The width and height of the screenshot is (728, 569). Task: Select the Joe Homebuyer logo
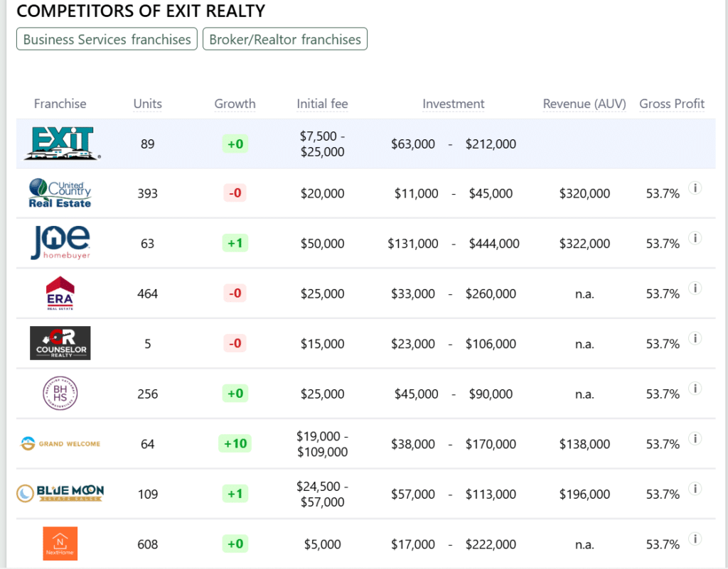(x=60, y=243)
